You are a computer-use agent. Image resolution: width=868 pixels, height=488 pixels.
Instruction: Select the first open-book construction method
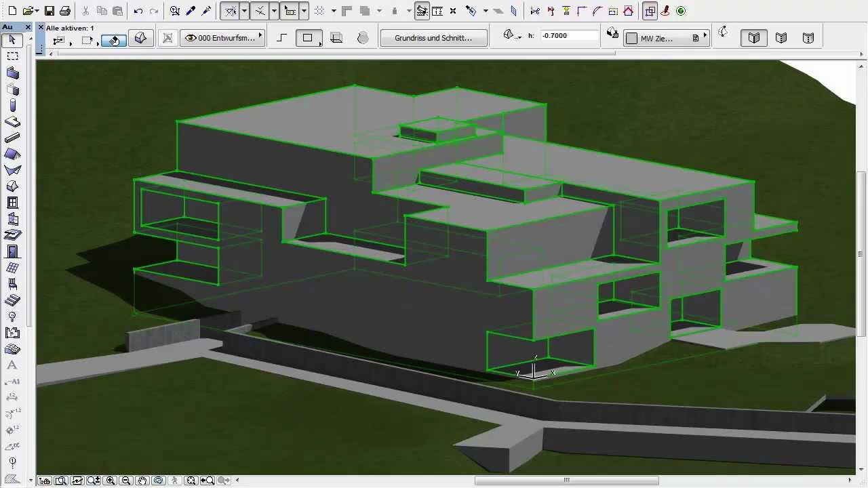[754, 38]
